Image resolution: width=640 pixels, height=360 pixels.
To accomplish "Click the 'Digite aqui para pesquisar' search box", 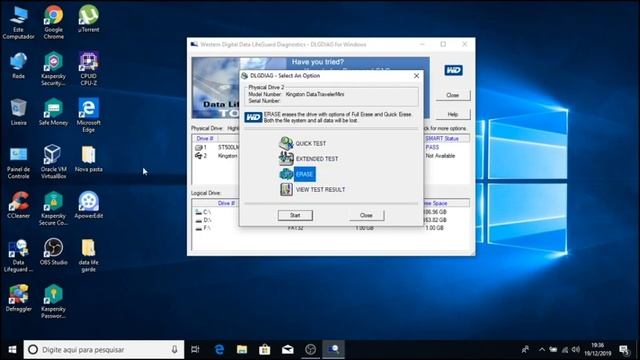I will click(x=104, y=350).
